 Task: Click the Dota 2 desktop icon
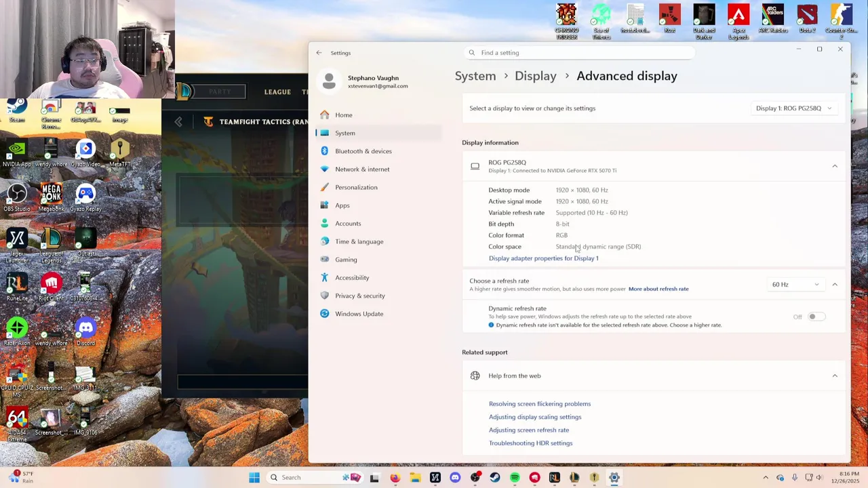(x=807, y=19)
